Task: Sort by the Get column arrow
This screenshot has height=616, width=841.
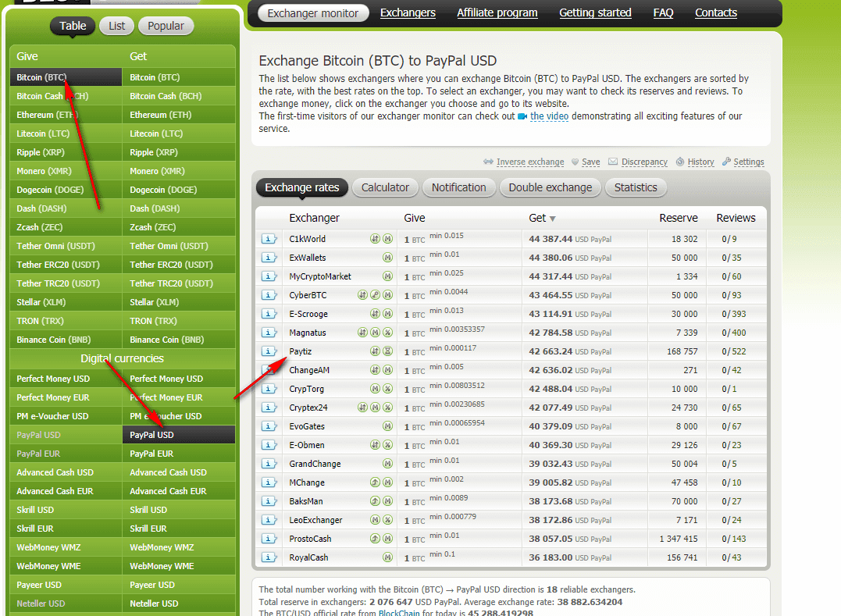Action: pos(553,219)
